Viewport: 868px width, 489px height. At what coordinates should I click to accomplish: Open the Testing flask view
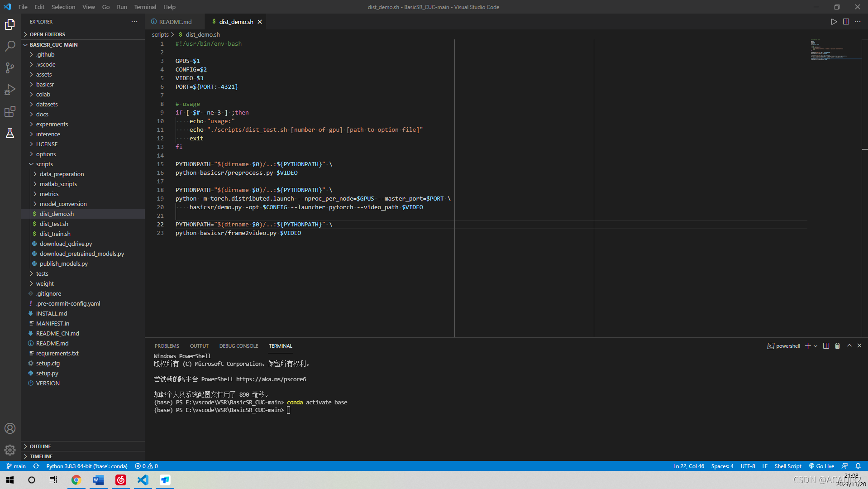pyautogui.click(x=10, y=133)
